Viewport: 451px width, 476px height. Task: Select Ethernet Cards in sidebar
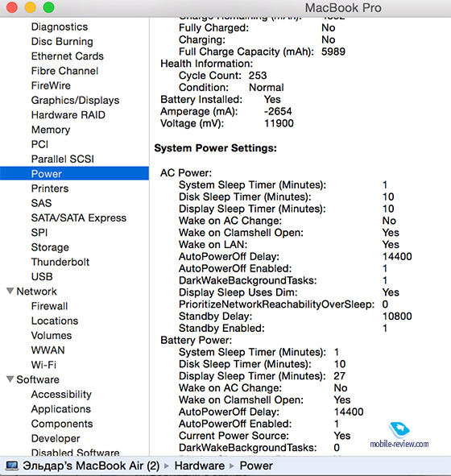click(68, 56)
